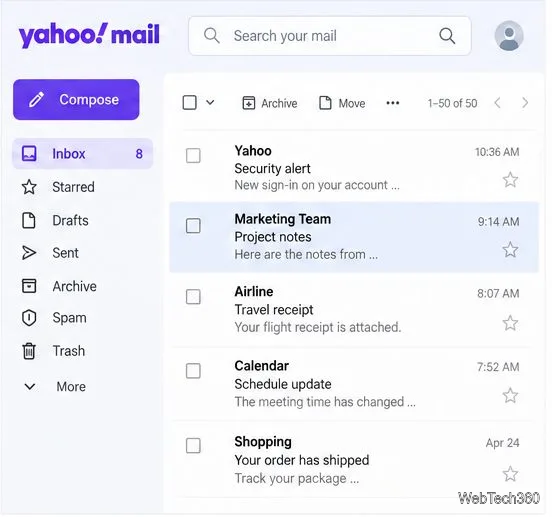Click the Sent paper plane icon
The width and height of the screenshot is (552, 517).
(29, 253)
